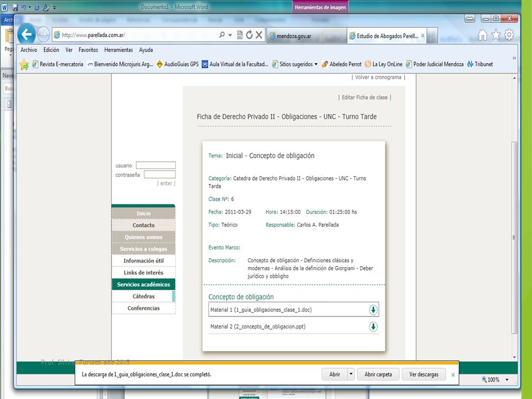This screenshot has width=532, height=399.
Task: Open the Favoritos menu
Action: click(88, 50)
